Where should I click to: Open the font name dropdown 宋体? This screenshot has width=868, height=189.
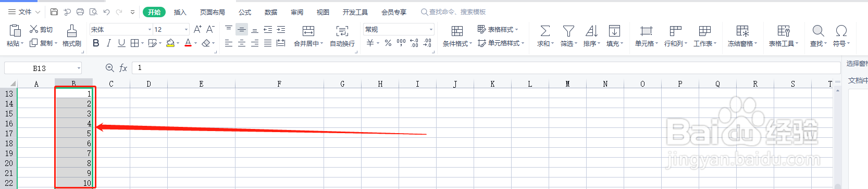150,30
